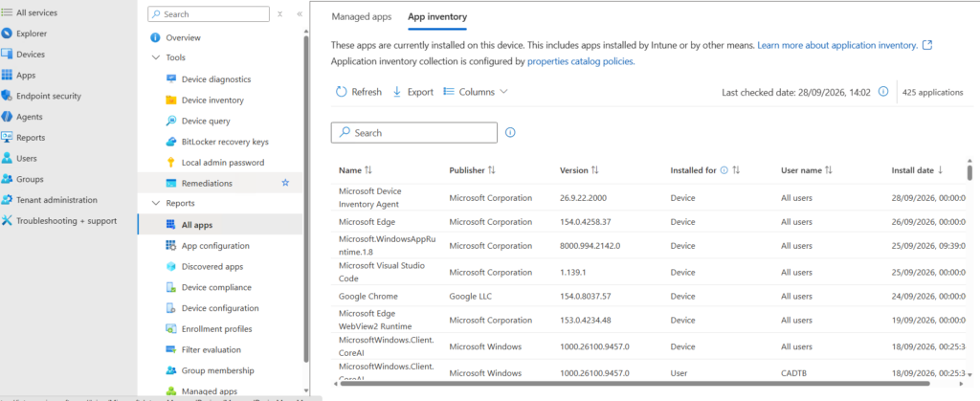Open Discovered apps icon

(x=170, y=267)
